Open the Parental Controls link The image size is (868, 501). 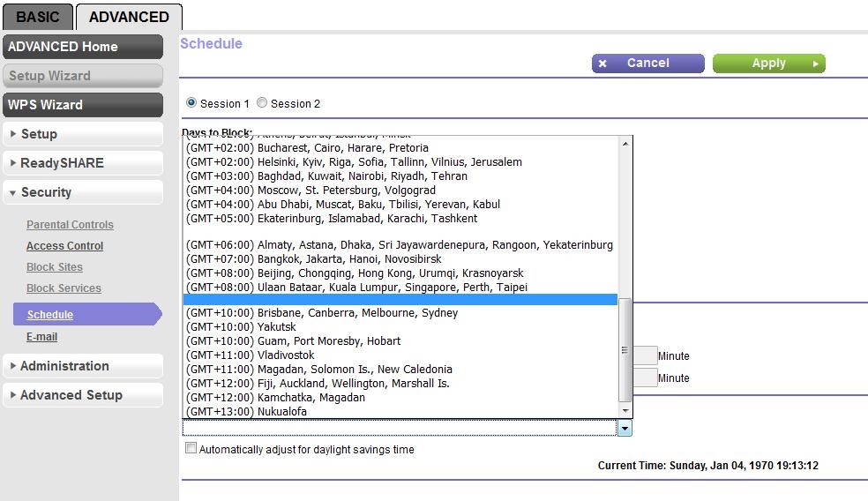(x=70, y=225)
